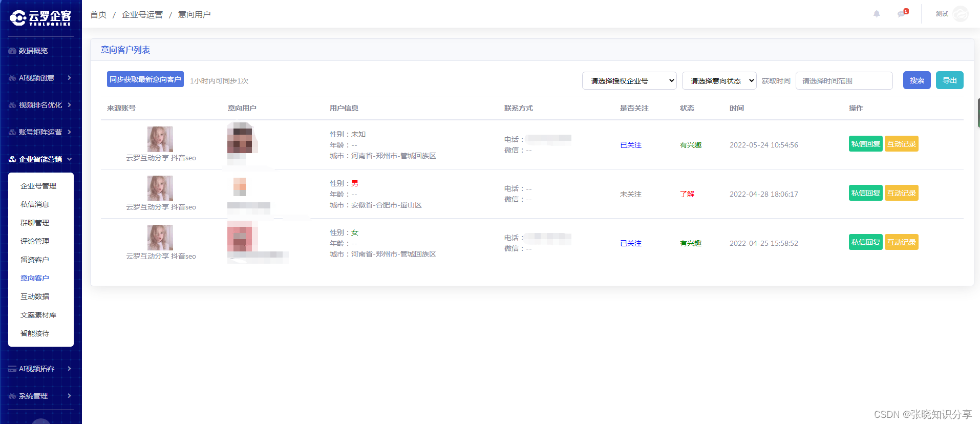This screenshot has width=980, height=424.
Task: Select 意向客户 in the submenu
Action: (x=35, y=278)
